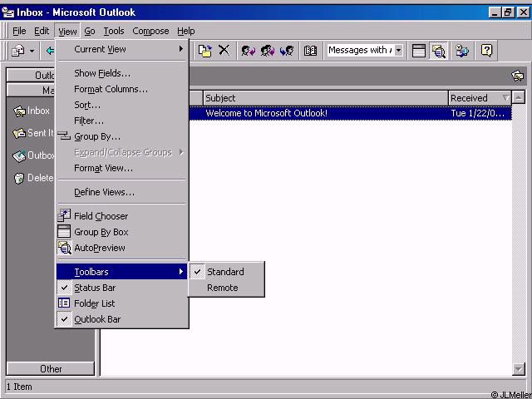Open the New item dropdown arrow
Screen dimensions: 532x399
(x=32, y=52)
